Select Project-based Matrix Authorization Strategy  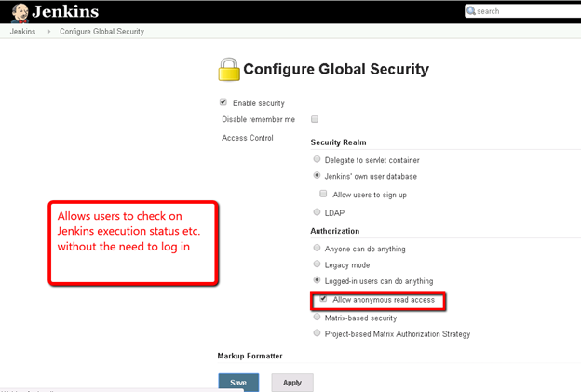pyautogui.click(x=317, y=332)
